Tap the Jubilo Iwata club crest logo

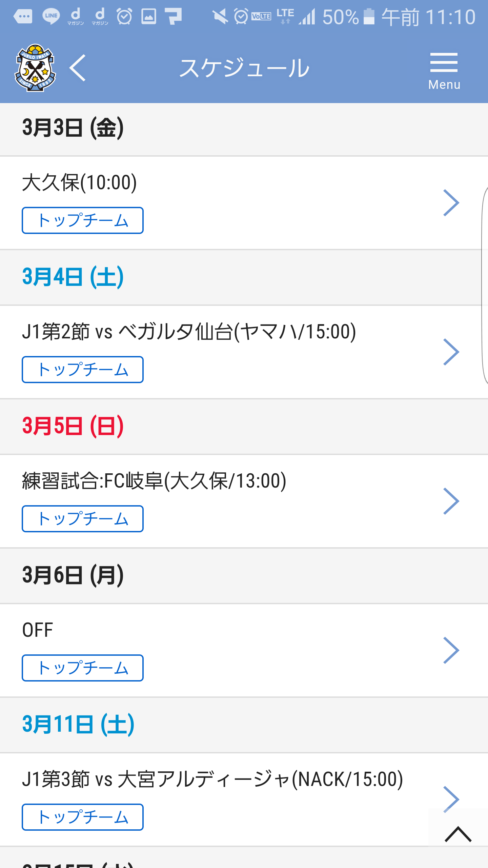tap(35, 68)
